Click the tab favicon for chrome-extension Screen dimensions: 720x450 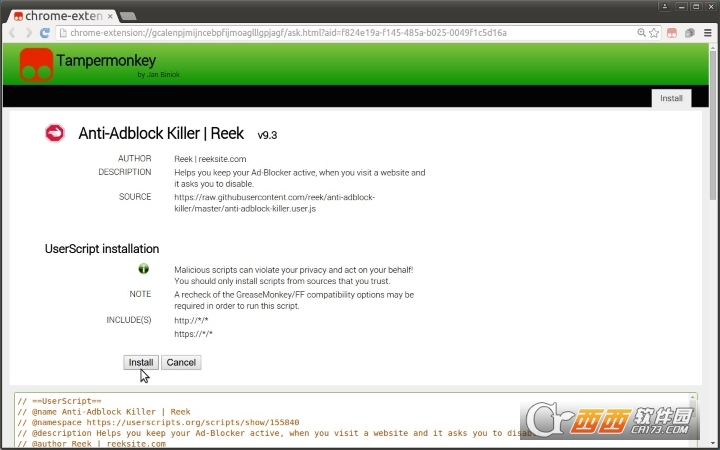[x=18, y=17]
